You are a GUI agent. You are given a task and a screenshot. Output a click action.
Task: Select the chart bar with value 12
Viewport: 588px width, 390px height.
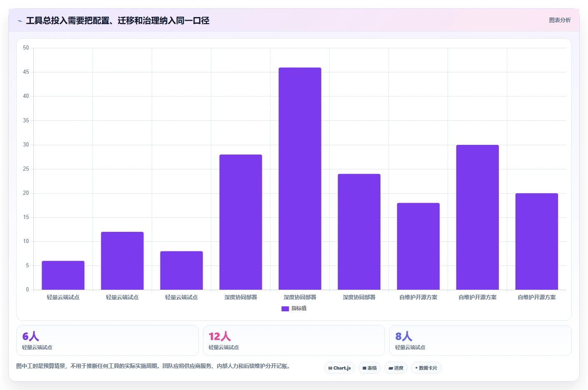[122, 261]
